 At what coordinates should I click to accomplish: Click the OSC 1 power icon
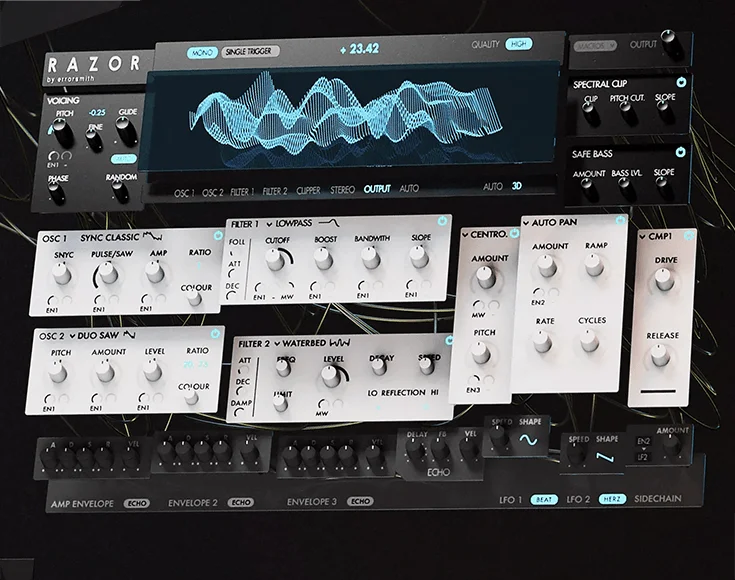click(x=218, y=235)
